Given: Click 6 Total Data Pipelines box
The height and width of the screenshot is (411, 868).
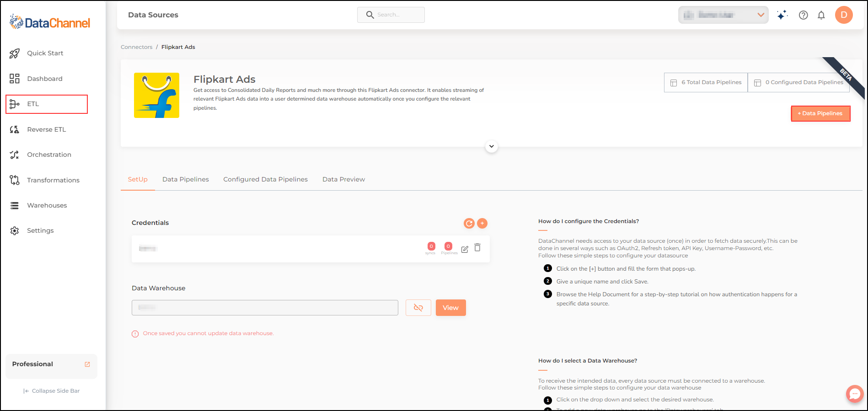Looking at the screenshot, I should [x=706, y=82].
